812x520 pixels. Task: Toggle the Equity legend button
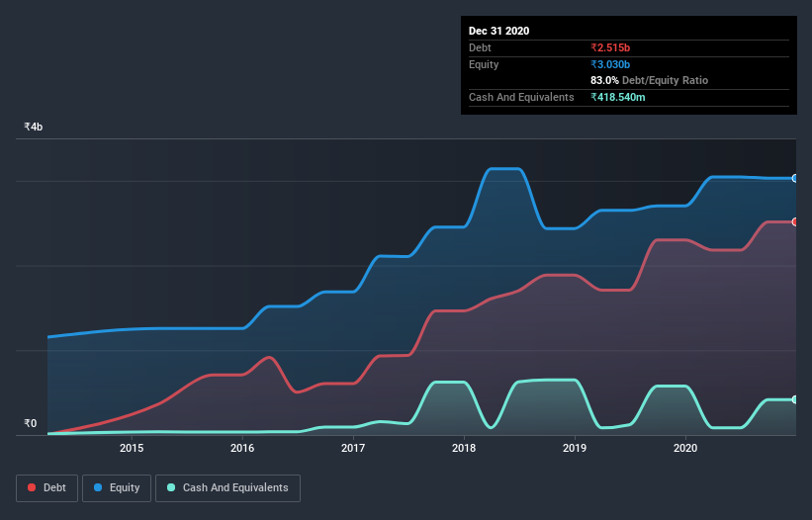click(117, 488)
